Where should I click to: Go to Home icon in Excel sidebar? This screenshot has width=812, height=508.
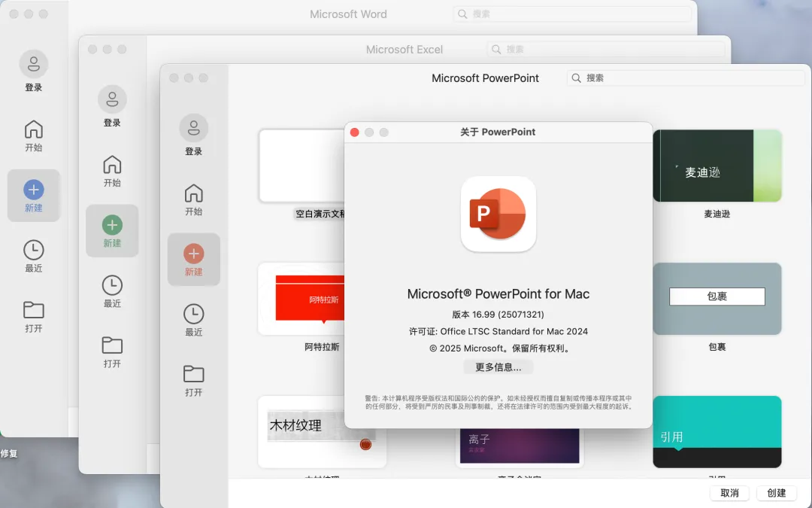click(x=112, y=165)
